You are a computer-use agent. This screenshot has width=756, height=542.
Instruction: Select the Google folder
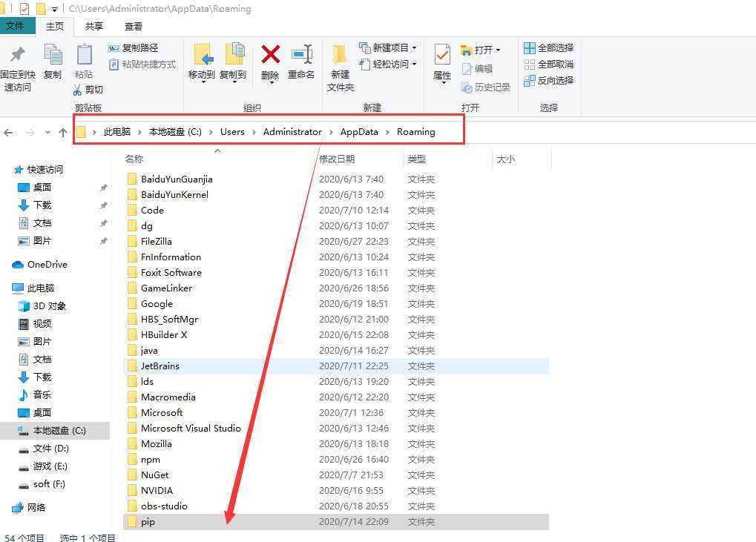click(150, 304)
